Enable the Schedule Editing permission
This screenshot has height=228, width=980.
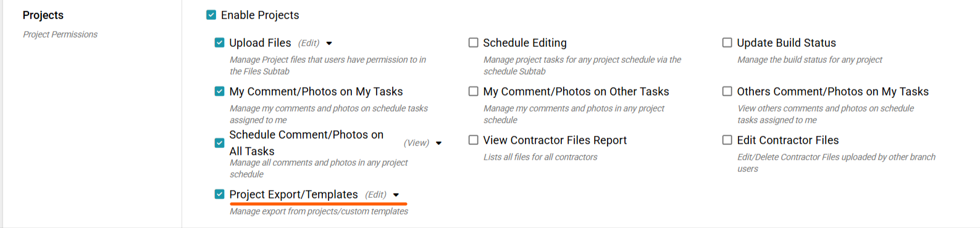473,43
